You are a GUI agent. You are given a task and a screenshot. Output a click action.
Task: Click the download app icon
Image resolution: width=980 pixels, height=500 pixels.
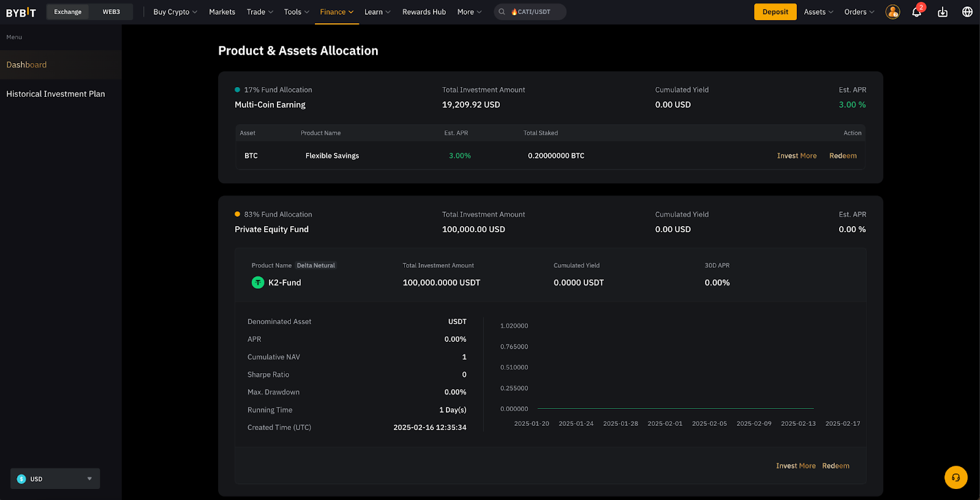coord(943,12)
